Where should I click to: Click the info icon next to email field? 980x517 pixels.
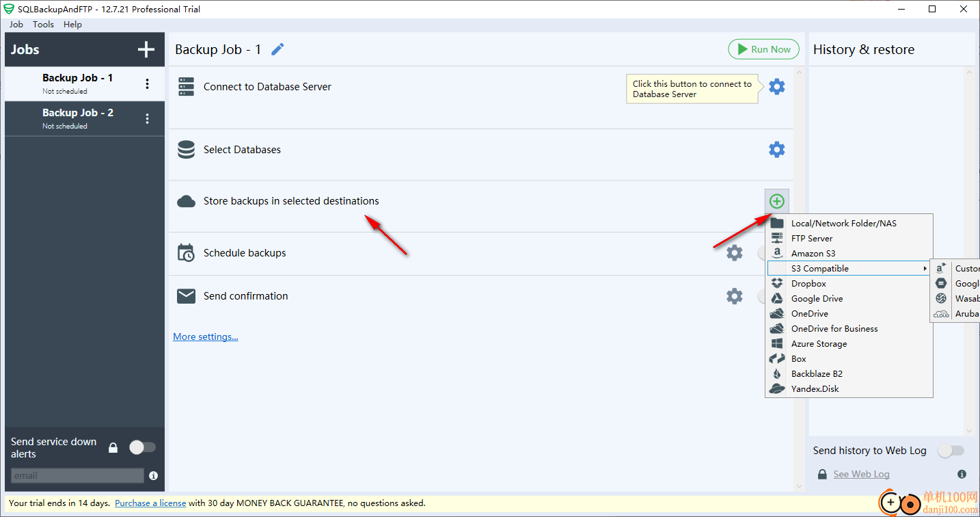tap(153, 475)
